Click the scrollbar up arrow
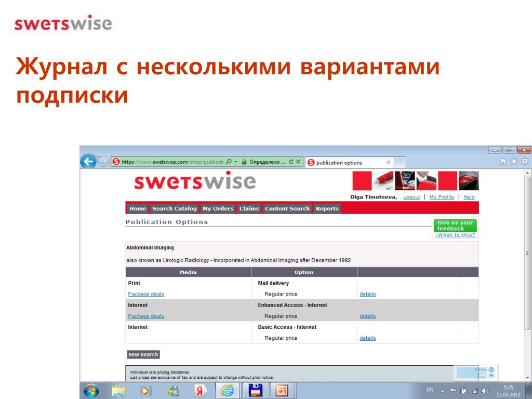Viewport: 532px width, 399px height. 527,172
